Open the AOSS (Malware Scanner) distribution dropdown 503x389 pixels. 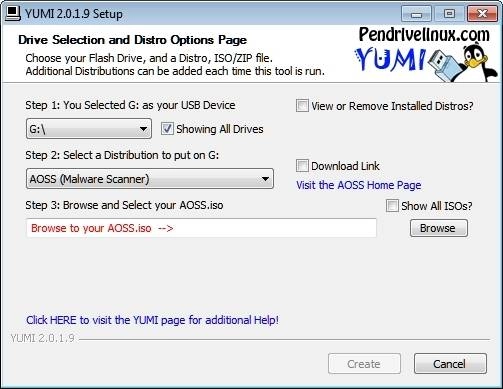[150, 179]
